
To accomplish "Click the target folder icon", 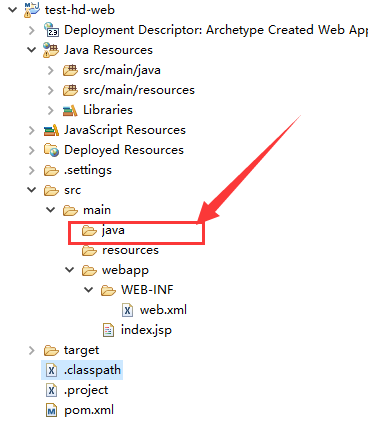I will click(51, 350).
